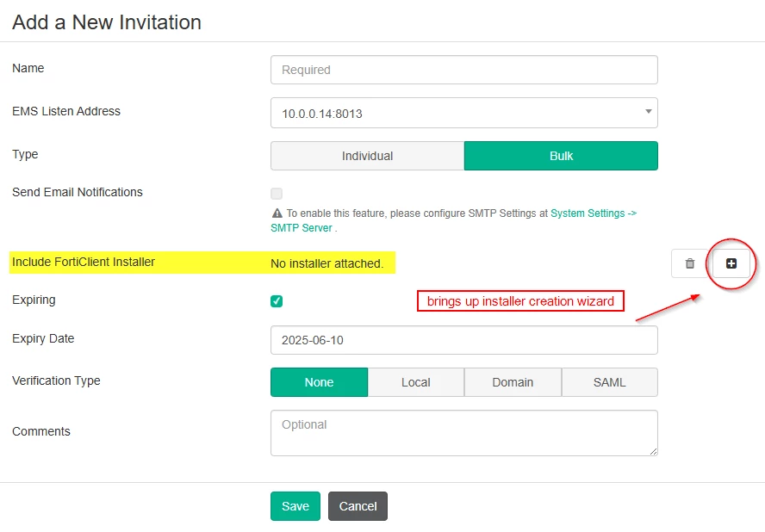This screenshot has width=765, height=532.
Task: Choose SAML verification type
Action: [x=609, y=382]
